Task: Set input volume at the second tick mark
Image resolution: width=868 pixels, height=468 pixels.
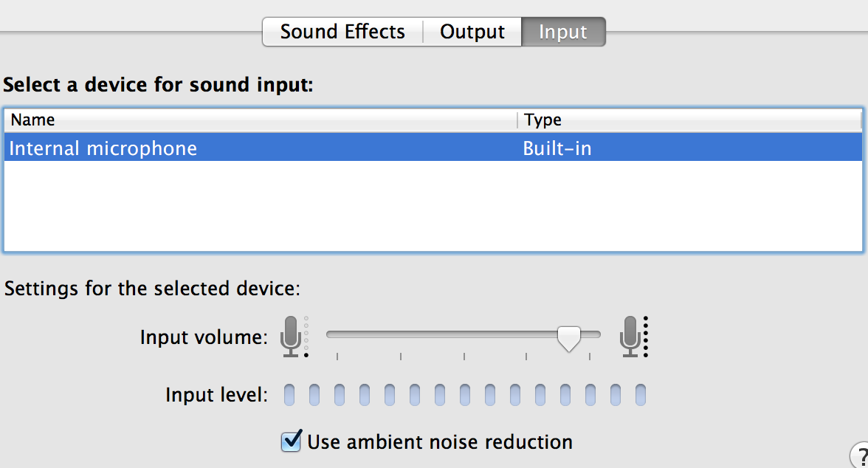Action: [401, 357]
